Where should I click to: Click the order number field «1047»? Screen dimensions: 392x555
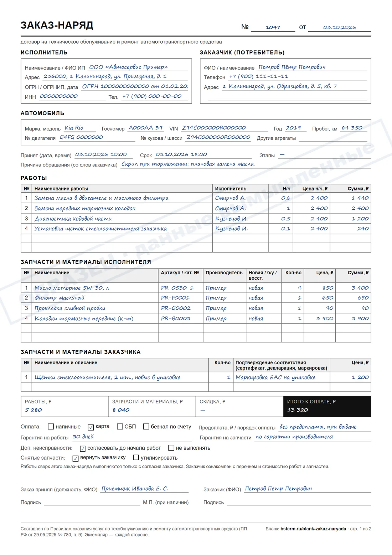tap(273, 27)
